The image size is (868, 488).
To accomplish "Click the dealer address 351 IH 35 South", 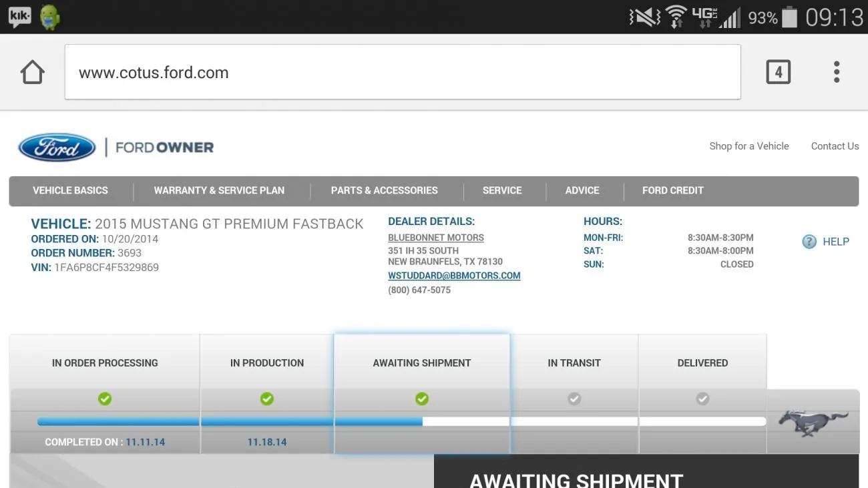I will [x=423, y=251].
